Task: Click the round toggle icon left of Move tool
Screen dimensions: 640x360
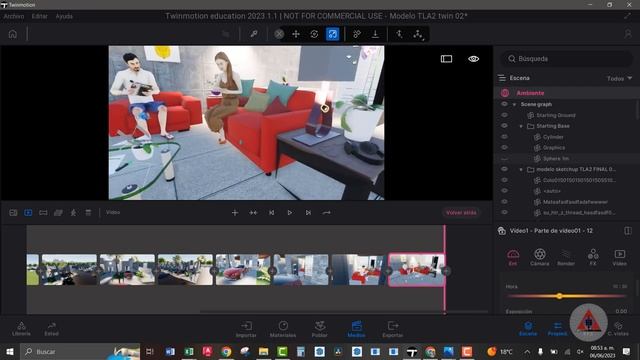Action: click(279, 34)
